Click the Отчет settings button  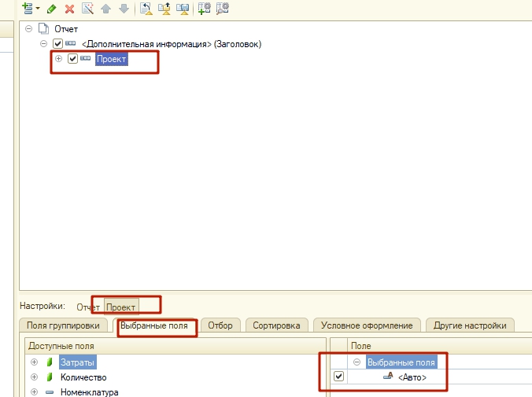pos(87,307)
